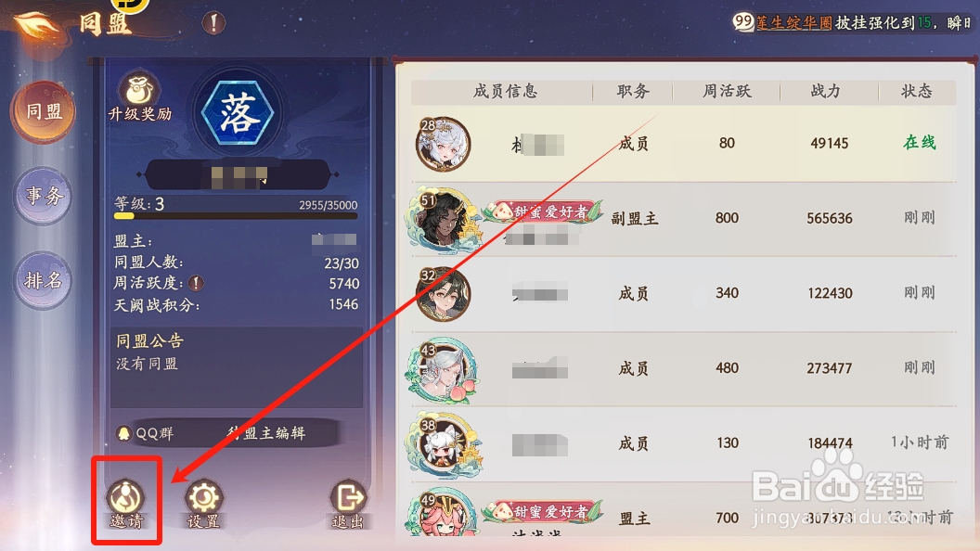Click the alliance level experience progress bar
Image resolution: width=980 pixels, height=551 pixels.
236,216
